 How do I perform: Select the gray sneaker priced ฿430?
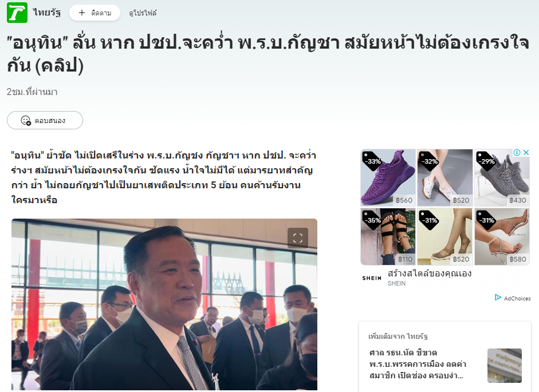(502, 177)
